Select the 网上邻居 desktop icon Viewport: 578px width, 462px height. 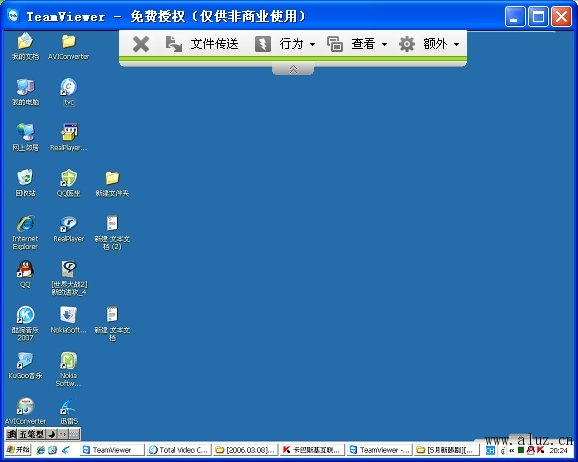click(x=25, y=138)
